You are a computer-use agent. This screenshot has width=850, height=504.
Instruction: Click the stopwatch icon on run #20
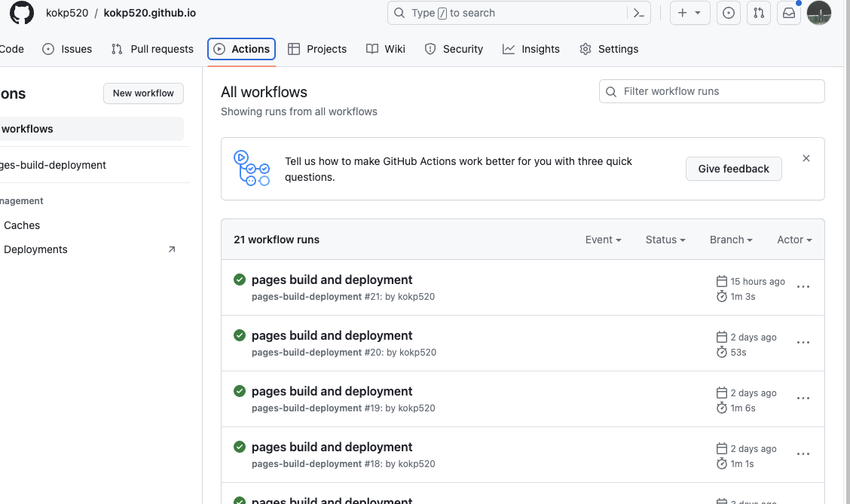point(722,353)
